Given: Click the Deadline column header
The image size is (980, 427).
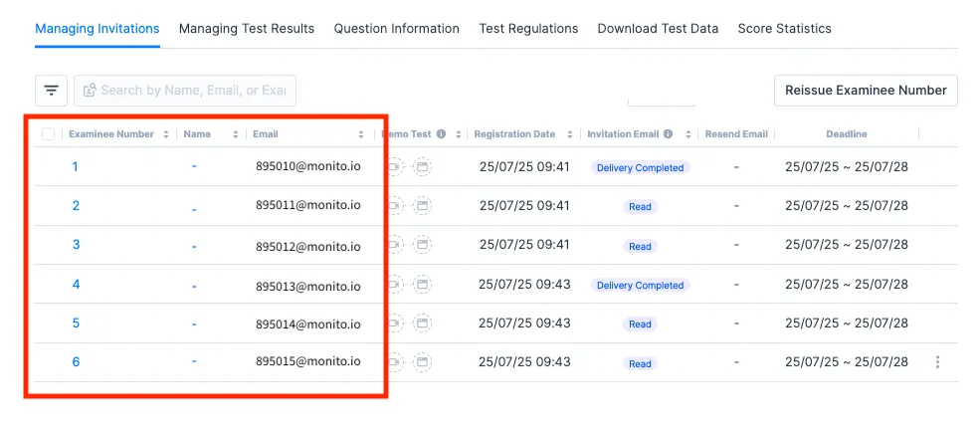Looking at the screenshot, I should [x=847, y=133].
